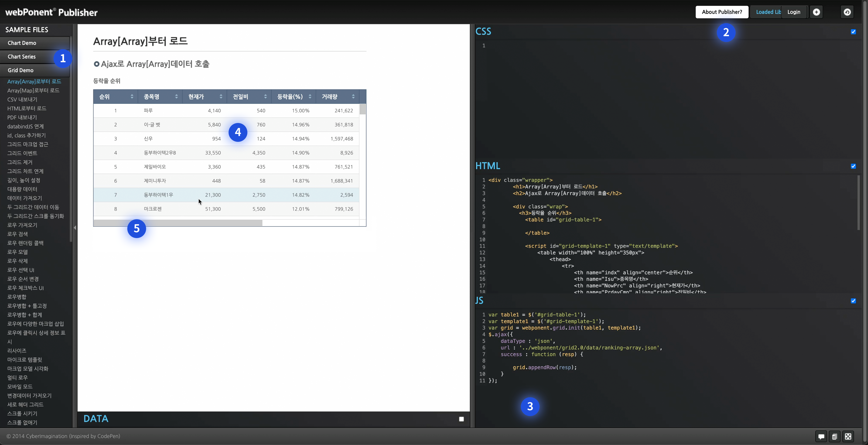Viewport: 868px width, 445px height.
Task: Enable the DATA panel checkbox
Action: (461, 419)
